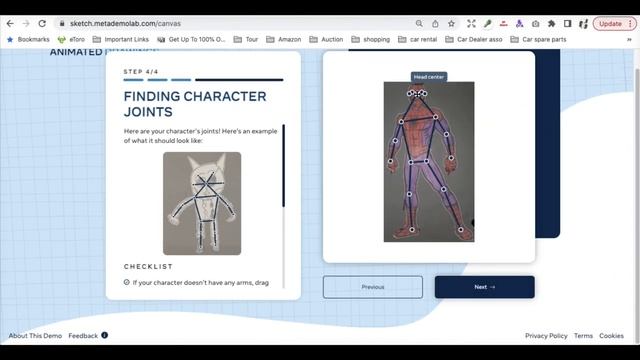
Task: Open About This Demo link
Action: click(36, 336)
